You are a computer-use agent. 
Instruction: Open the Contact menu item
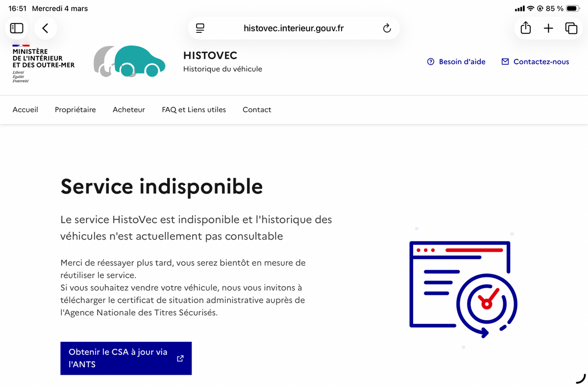[257, 110]
